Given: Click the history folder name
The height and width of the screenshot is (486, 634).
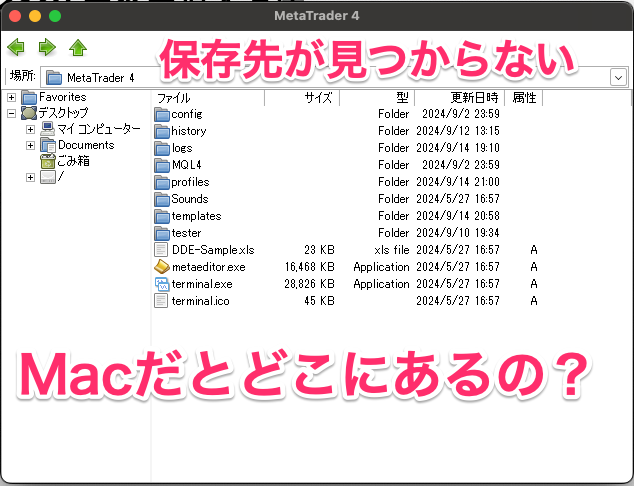Looking at the screenshot, I should pyautogui.click(x=189, y=131).
